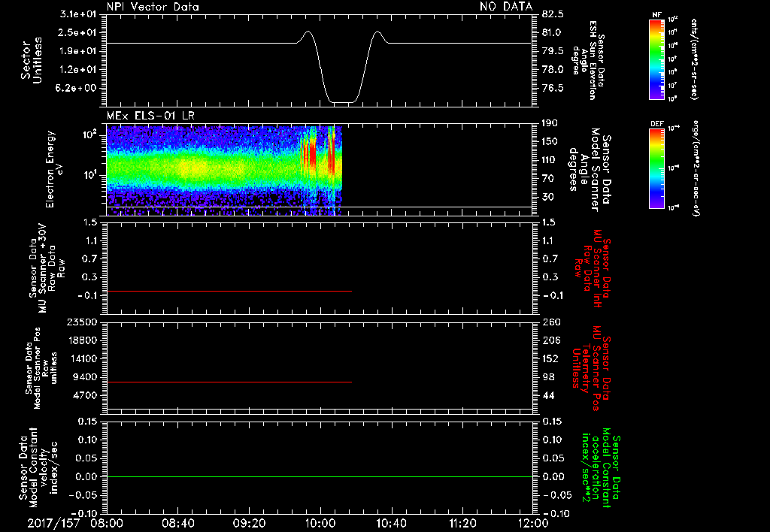Click the red burst in electron spectrogram
770x532 pixels.
pos(311,151)
